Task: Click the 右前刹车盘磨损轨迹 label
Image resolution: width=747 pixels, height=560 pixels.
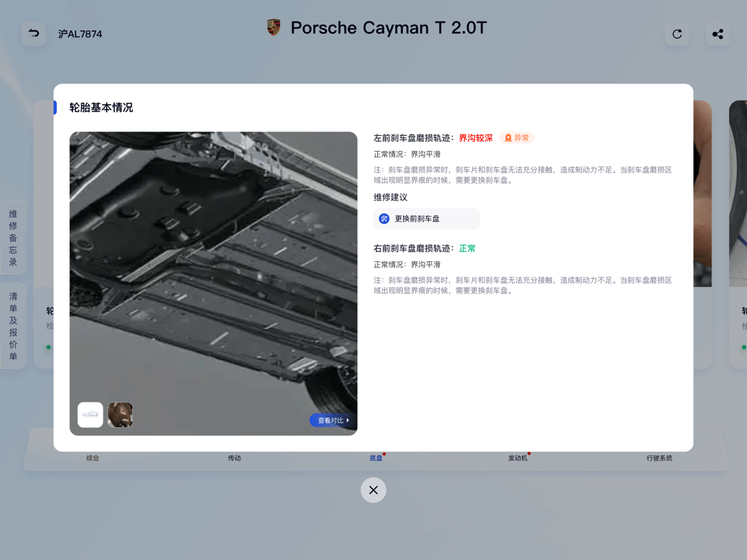Action: [412, 249]
